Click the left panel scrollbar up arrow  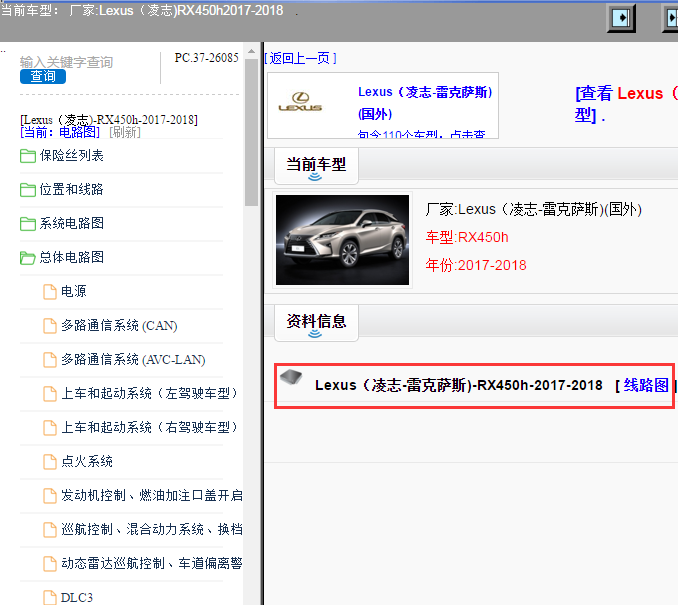click(x=251, y=51)
